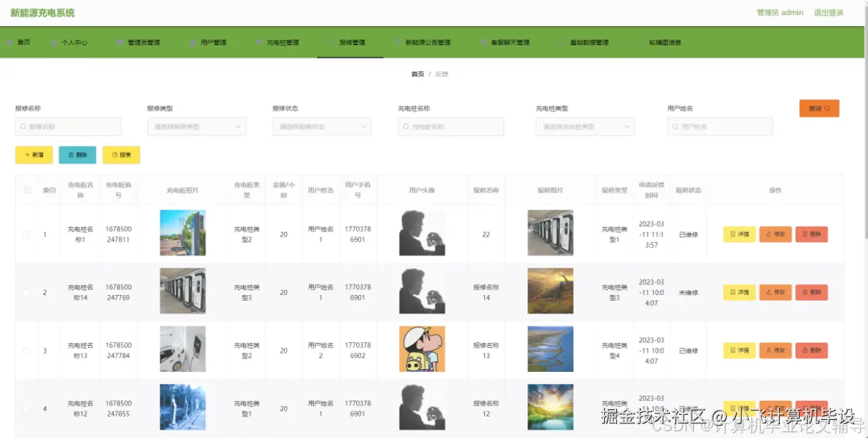Click the 修改 edit icon in row 2
Image resolution: width=868 pixels, height=439 pixels.
click(769, 291)
